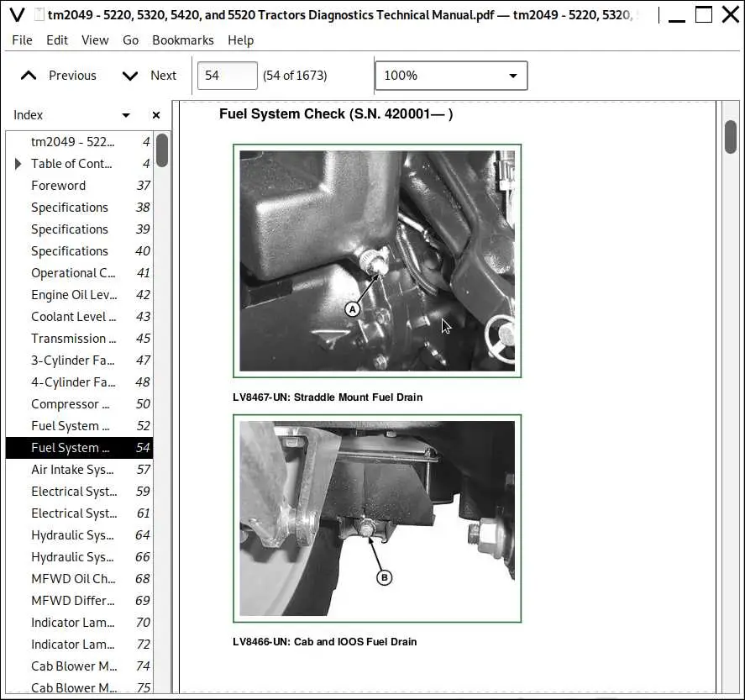Click the index sidebar scrollbar thumb

point(162,150)
